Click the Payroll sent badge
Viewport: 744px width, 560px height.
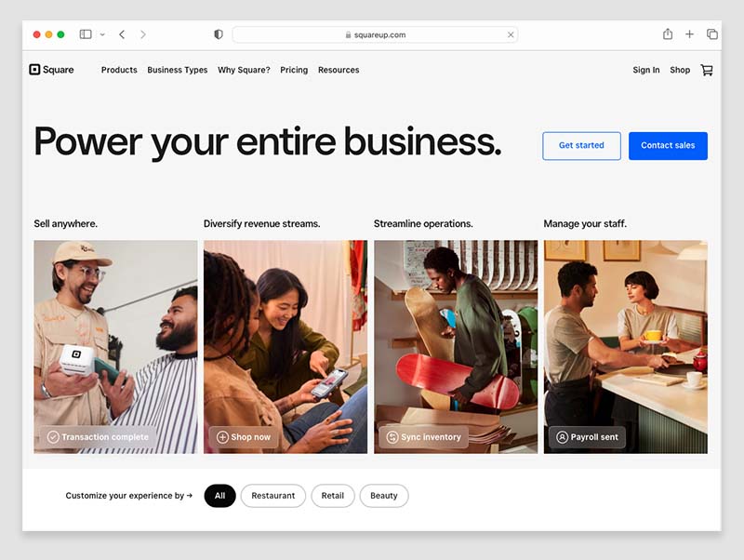(587, 436)
